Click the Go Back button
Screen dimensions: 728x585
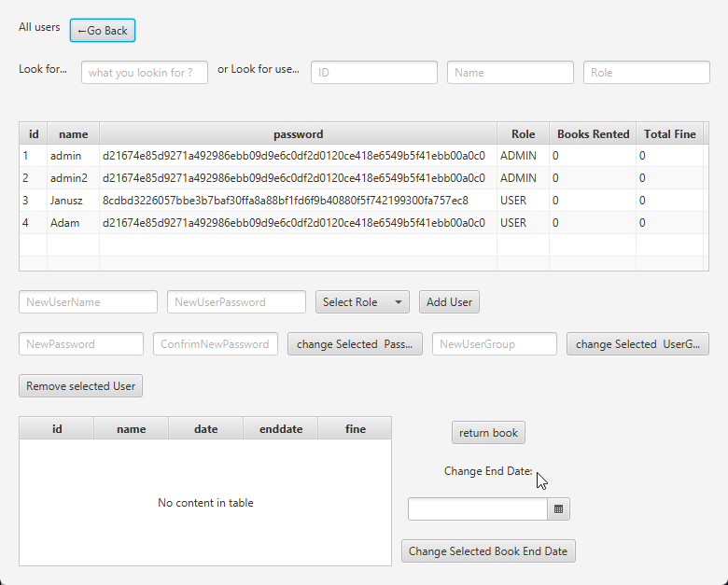(103, 31)
